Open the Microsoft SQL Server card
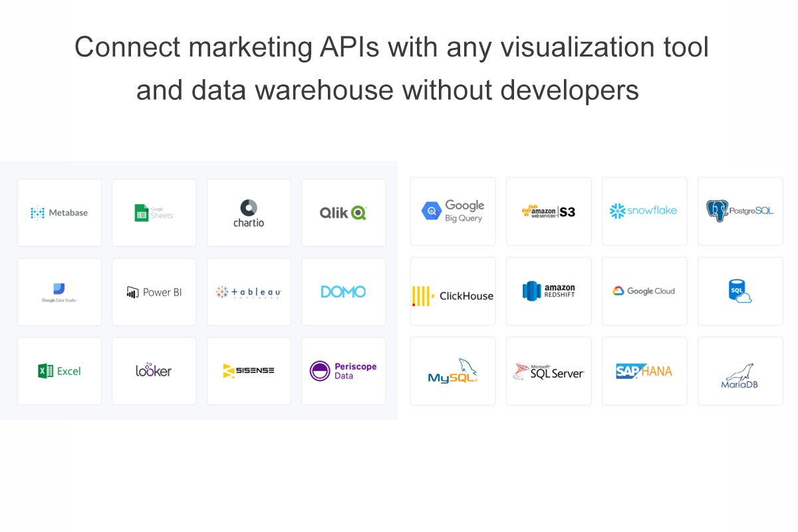Viewport: 798px width, 532px height. [x=549, y=371]
